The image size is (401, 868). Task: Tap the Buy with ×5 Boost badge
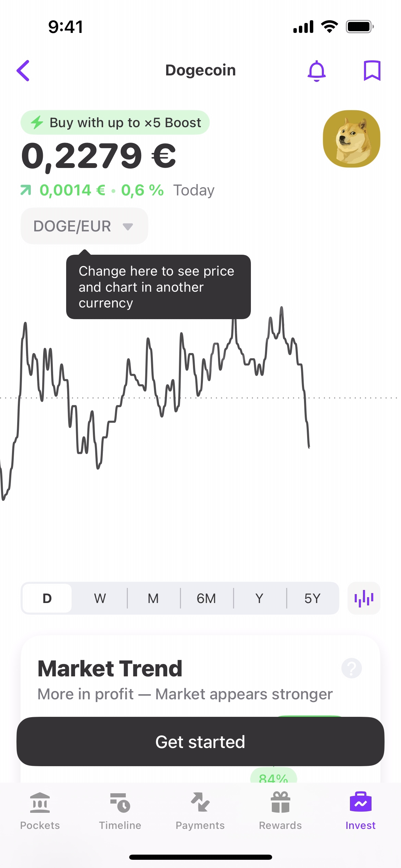tap(115, 122)
